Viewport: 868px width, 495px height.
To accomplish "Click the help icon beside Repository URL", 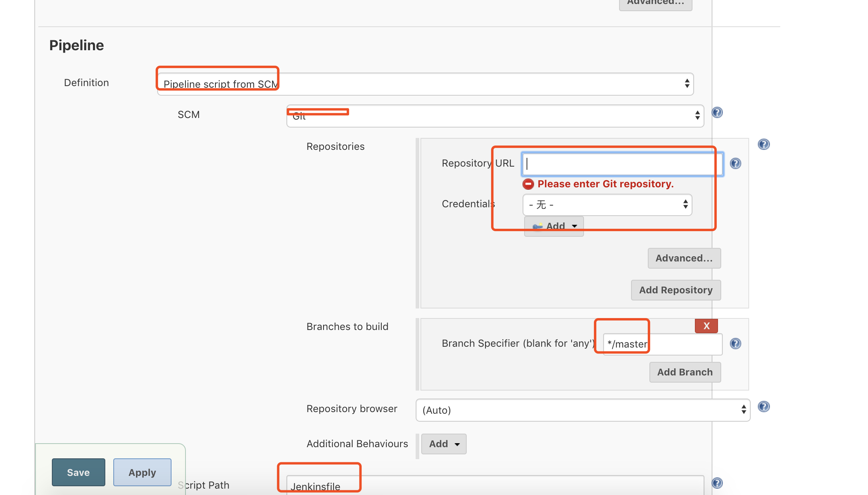I will click(735, 163).
